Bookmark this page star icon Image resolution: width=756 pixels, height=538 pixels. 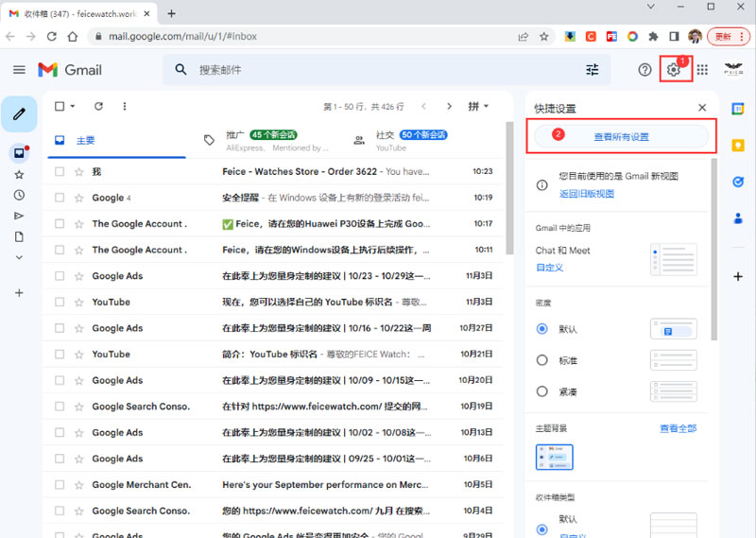[x=544, y=37]
